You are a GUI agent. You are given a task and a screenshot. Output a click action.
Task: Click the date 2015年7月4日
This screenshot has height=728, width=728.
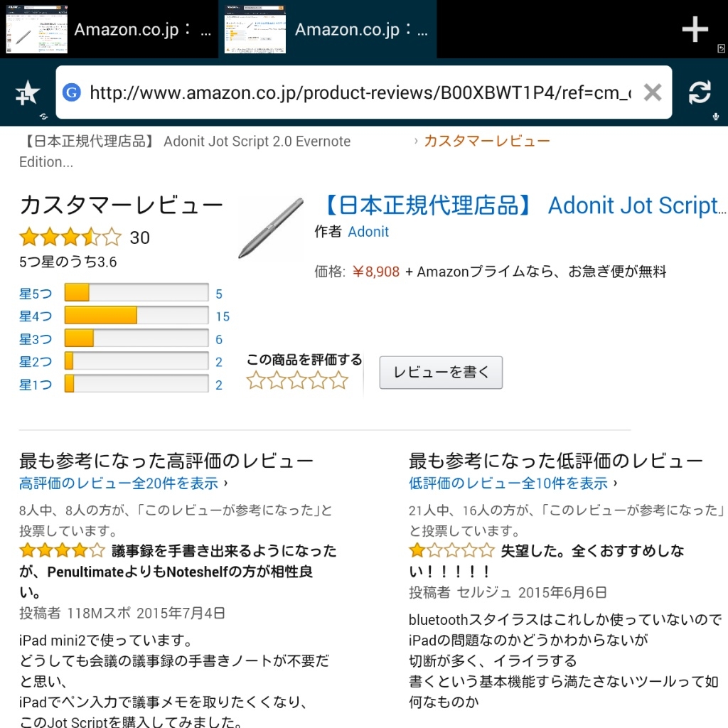(x=181, y=613)
